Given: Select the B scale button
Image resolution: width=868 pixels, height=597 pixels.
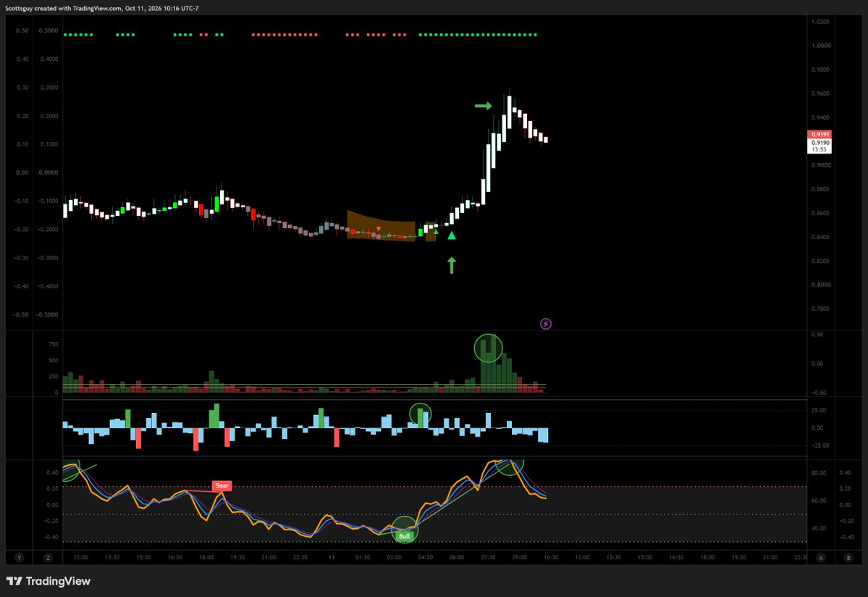Looking at the screenshot, I should pyautogui.click(x=848, y=558).
